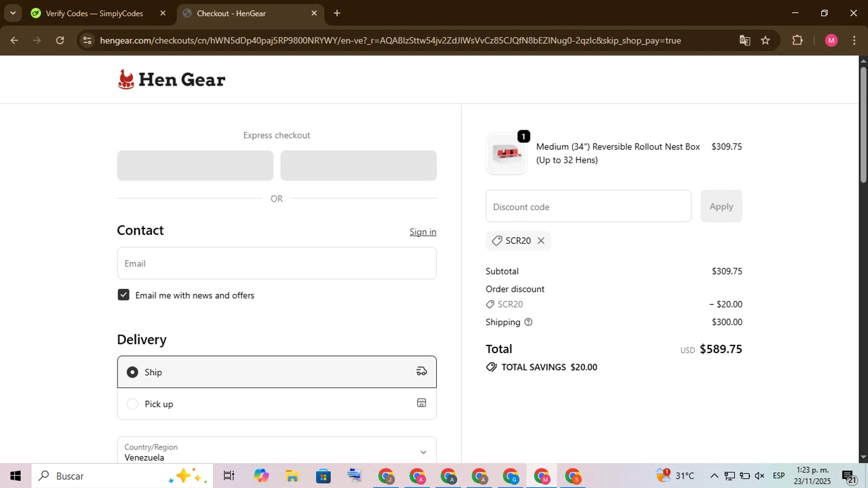Close the Verify Codes SimplyCodes tab

[x=163, y=13]
